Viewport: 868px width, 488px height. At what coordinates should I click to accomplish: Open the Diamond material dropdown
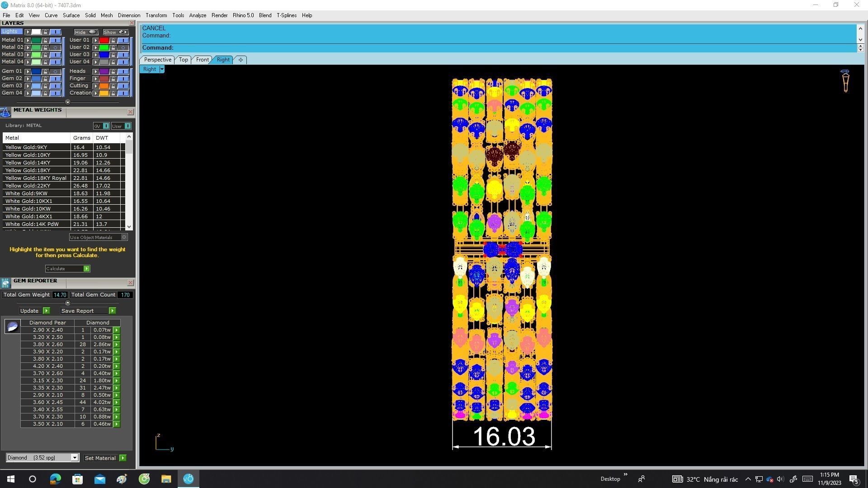tap(75, 458)
